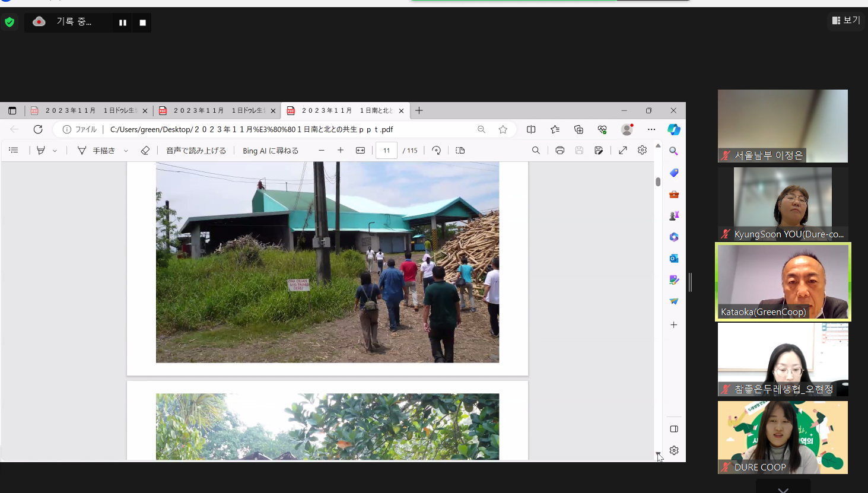The image size is (868, 493).
Task: Click the 音声で読み上げる read aloud button
Action: point(196,151)
